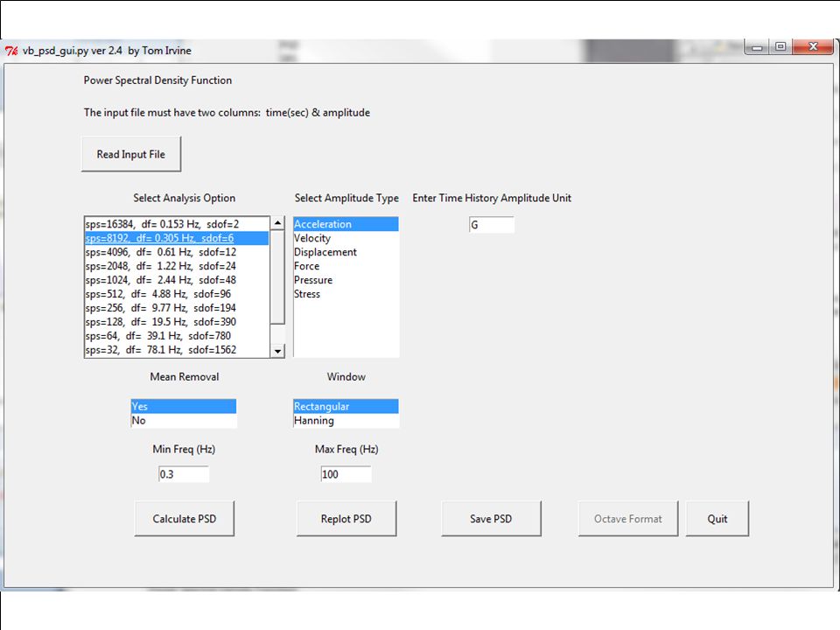This screenshot has height=630, width=840.
Task: Choose sps=32 df=78.1 Hz option
Action: [x=178, y=349]
